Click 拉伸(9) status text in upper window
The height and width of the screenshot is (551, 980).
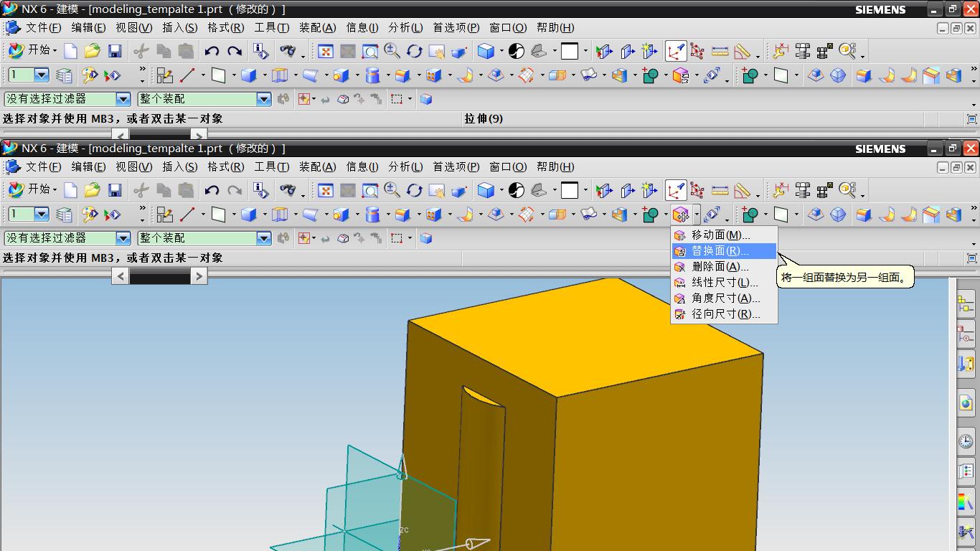point(484,119)
